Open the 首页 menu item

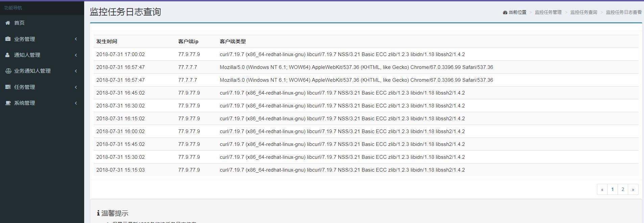pyautogui.click(x=42, y=23)
